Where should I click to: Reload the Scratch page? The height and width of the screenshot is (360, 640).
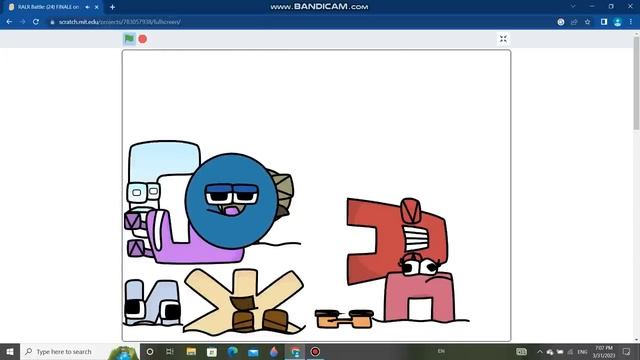[x=36, y=22]
